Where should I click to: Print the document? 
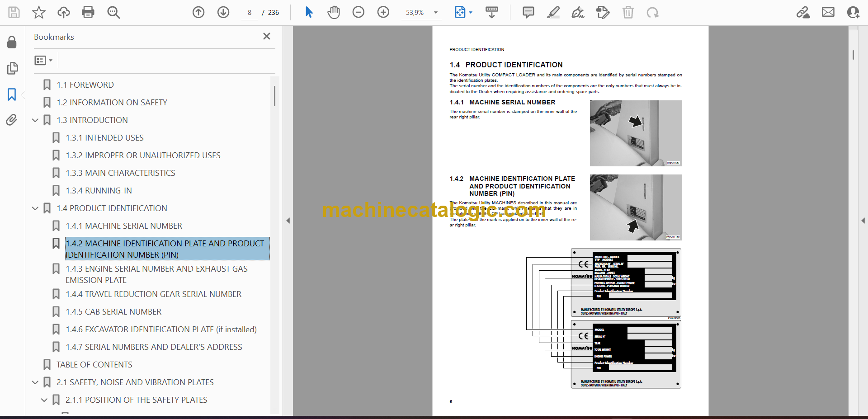88,12
